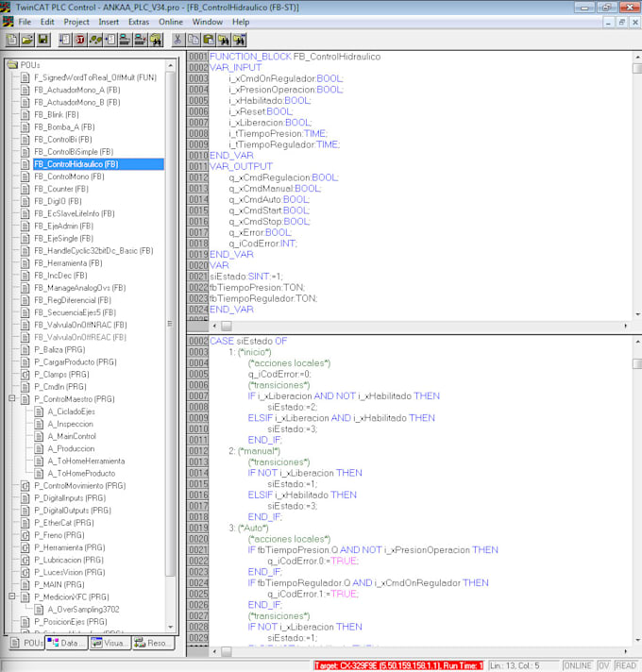Click the Copy toolbar icon
642x672 pixels.
(193, 40)
